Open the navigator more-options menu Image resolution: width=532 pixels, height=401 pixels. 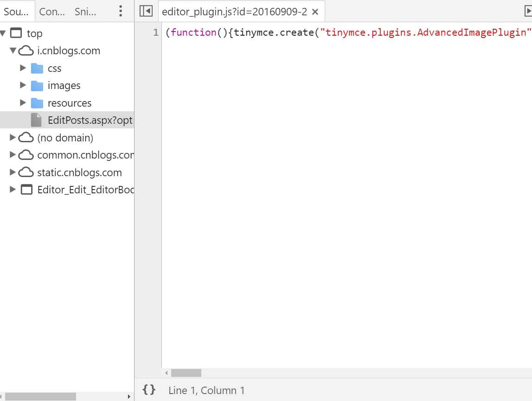pos(121,11)
